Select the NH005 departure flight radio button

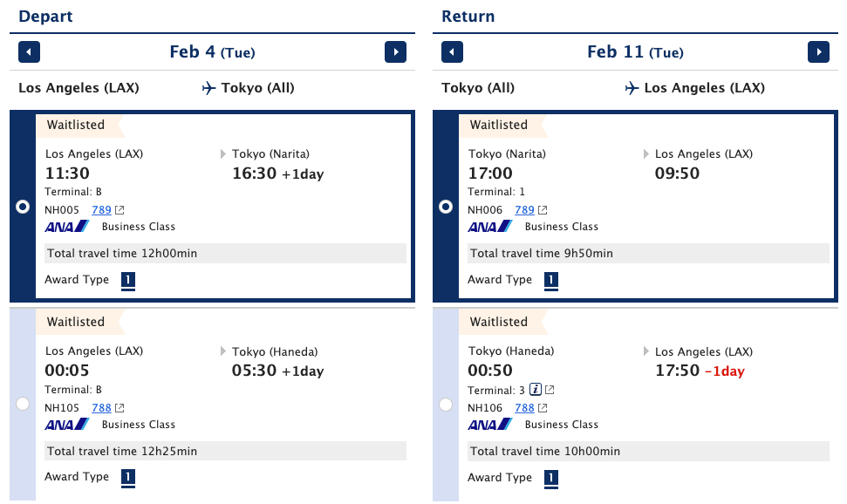23,207
